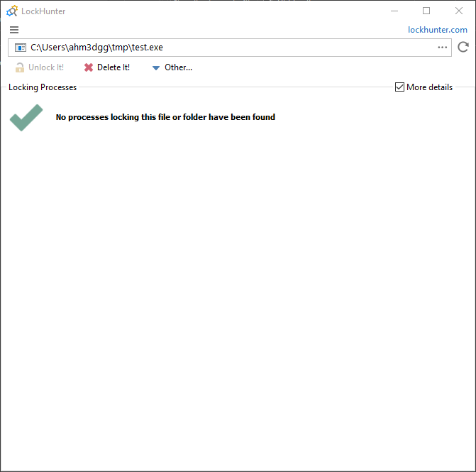Viewport: 476px width, 472px height.
Task: Click the three-dots browse button
Action: (443, 48)
